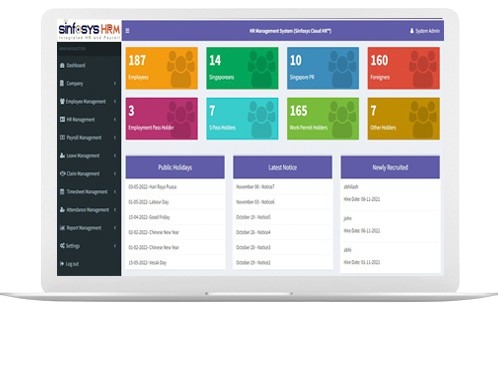Click the 160 Foreigners count

click(x=379, y=60)
